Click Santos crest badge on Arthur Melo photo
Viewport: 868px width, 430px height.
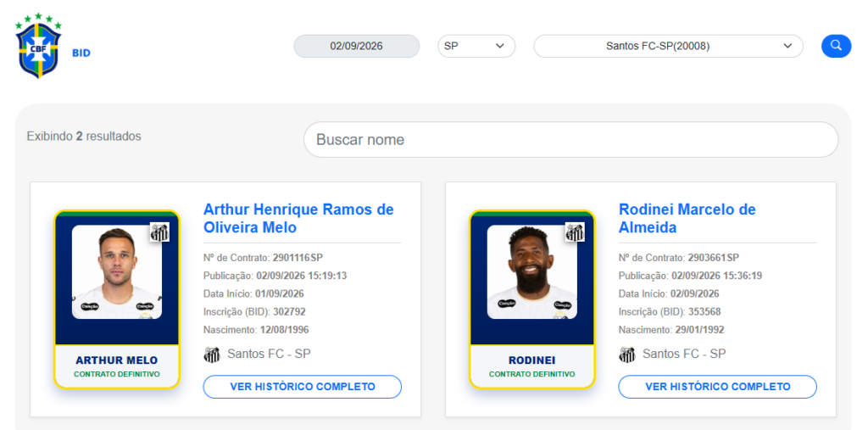[x=159, y=232]
